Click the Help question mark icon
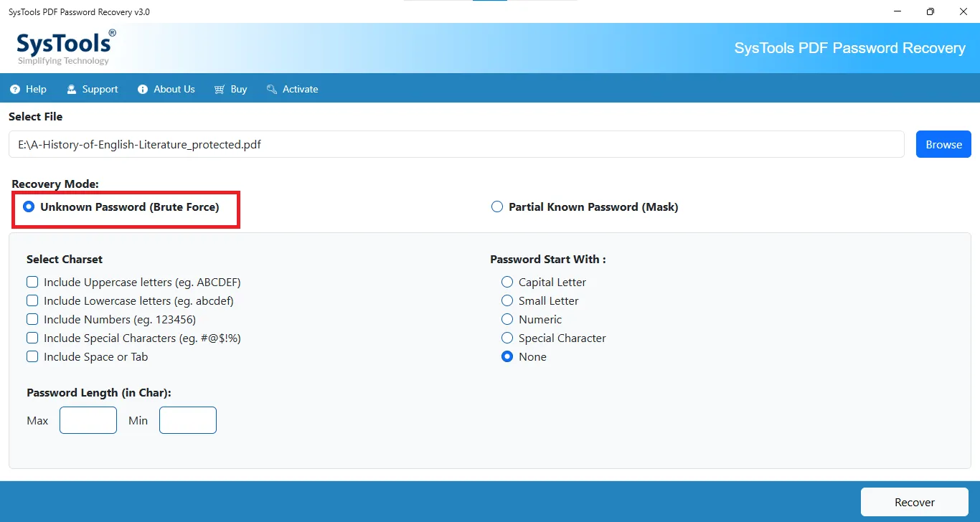The width and height of the screenshot is (980, 522). [x=14, y=90]
